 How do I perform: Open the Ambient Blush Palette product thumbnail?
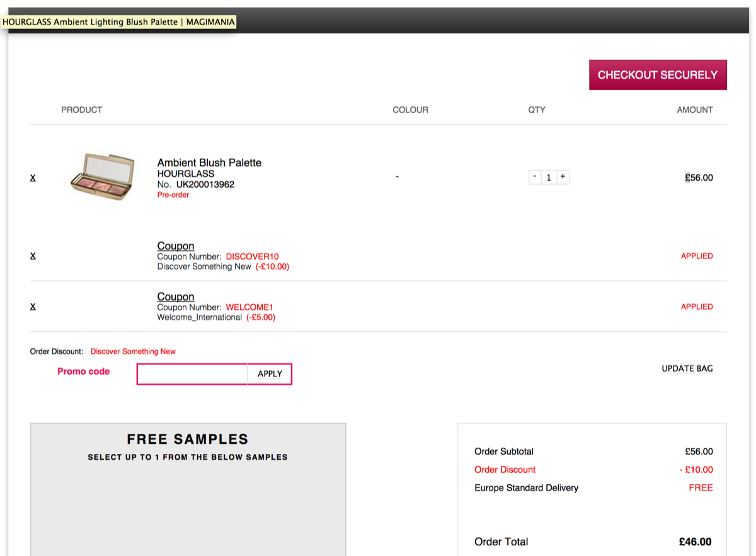click(x=102, y=177)
